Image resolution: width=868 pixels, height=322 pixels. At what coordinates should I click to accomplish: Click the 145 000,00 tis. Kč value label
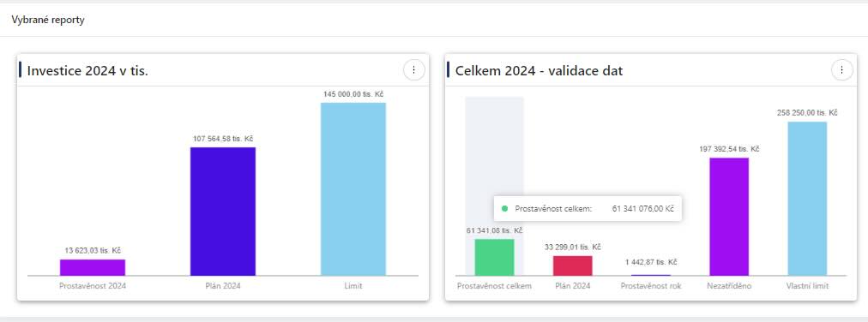click(353, 94)
